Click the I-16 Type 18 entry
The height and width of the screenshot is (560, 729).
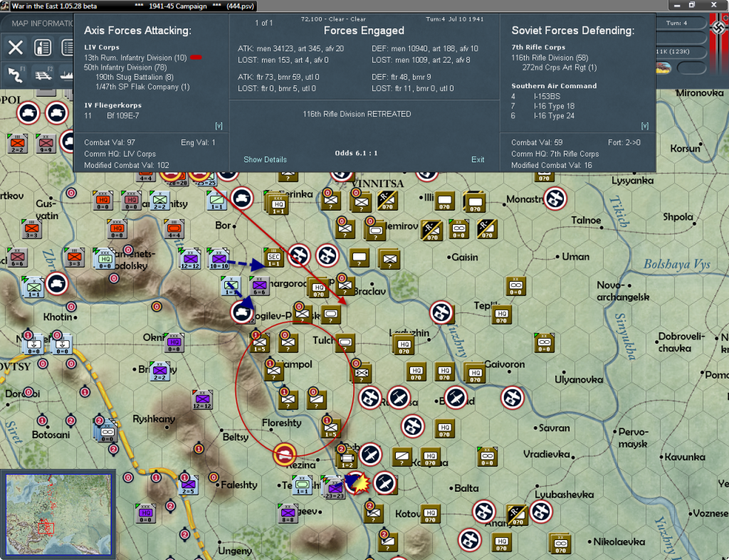542,106
